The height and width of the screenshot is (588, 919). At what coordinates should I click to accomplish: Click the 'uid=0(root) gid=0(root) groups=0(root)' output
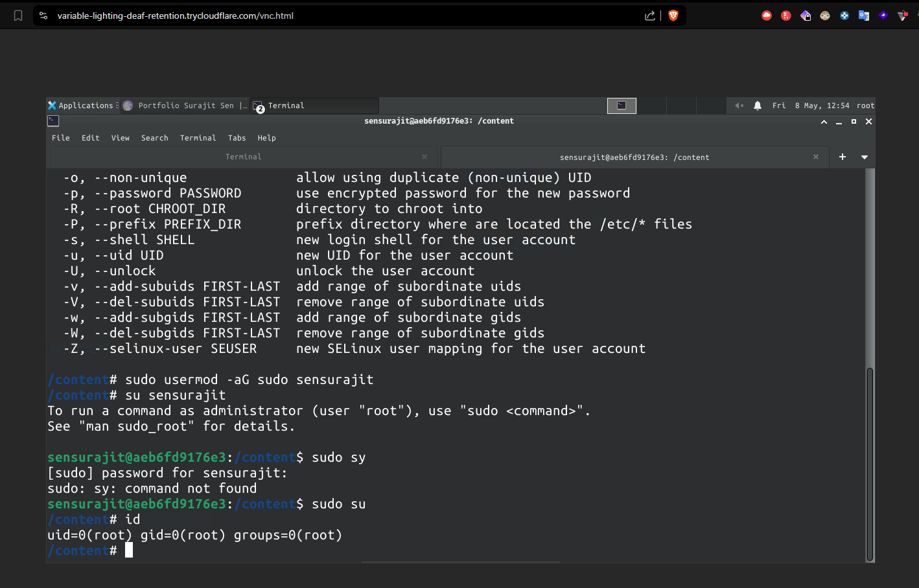pos(194,535)
